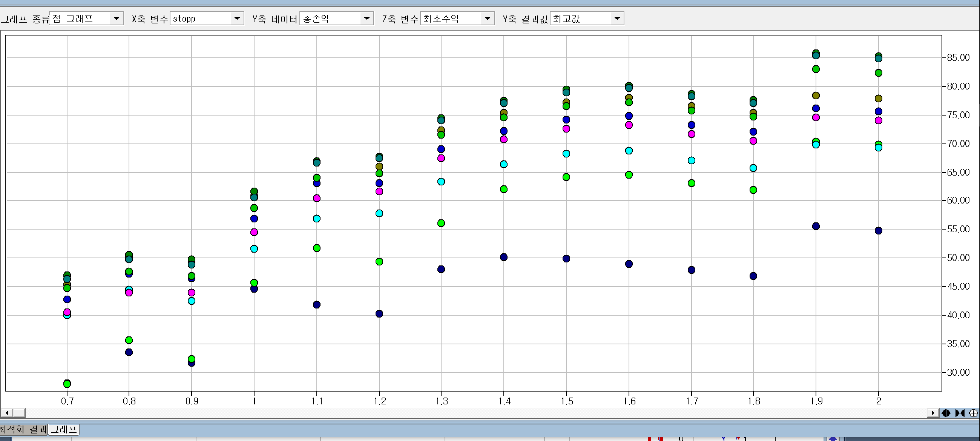Expand the X축 변수 stopp dropdown
Screen dimensions: 980x441
237,18
